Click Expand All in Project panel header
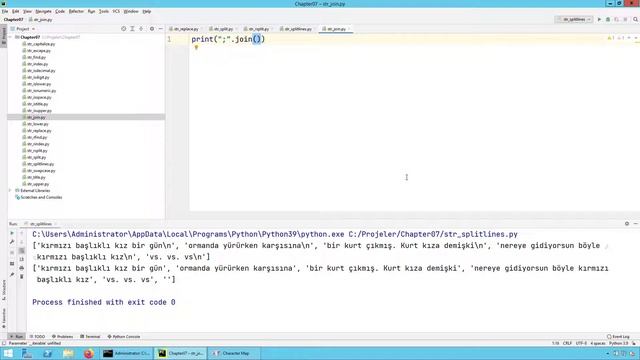 (x=132, y=29)
